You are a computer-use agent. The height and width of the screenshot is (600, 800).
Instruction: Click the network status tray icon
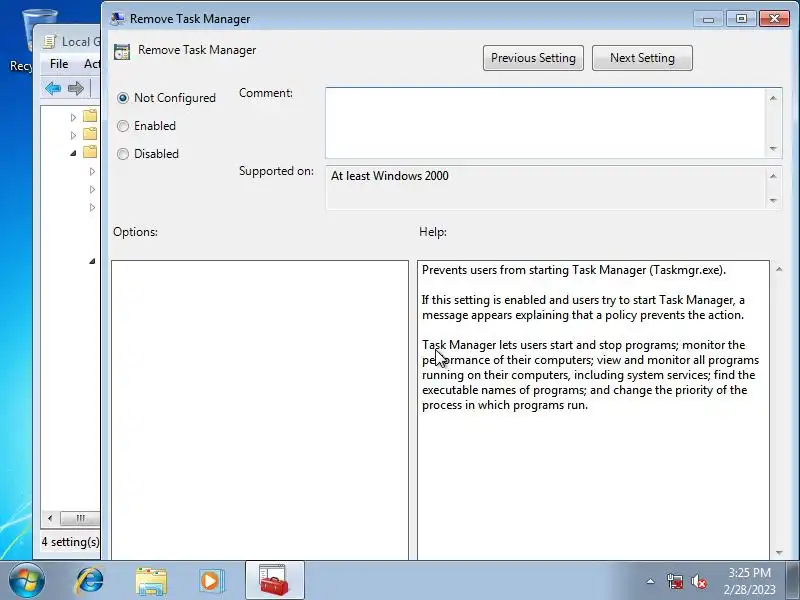(674, 581)
